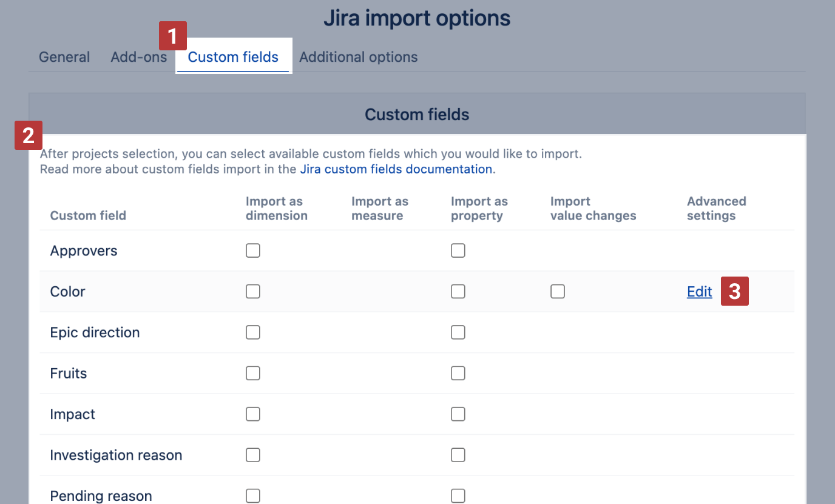Tick Import as dimension for Impact

click(x=253, y=414)
